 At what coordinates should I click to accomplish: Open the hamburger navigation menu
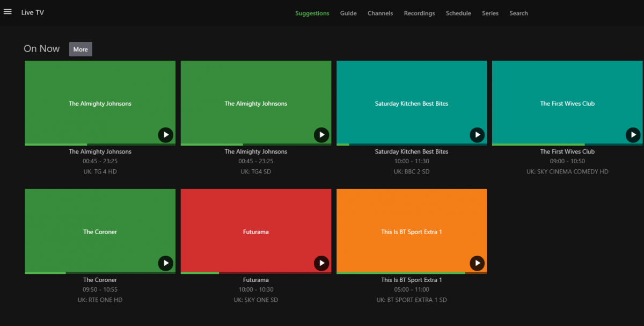pyautogui.click(x=8, y=12)
